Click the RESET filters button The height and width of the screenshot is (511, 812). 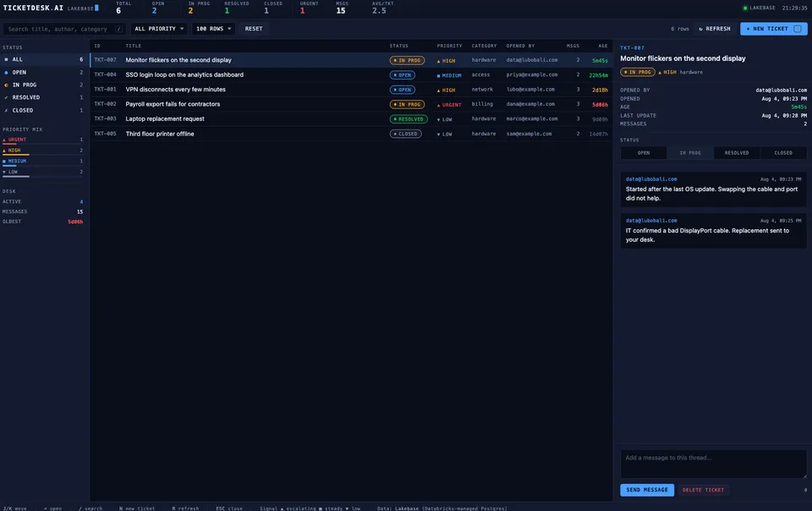coord(254,29)
